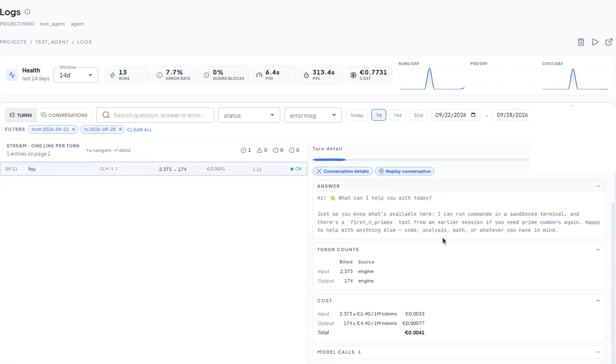
Task: Go to Projects breadcrumb
Action: click(x=13, y=42)
